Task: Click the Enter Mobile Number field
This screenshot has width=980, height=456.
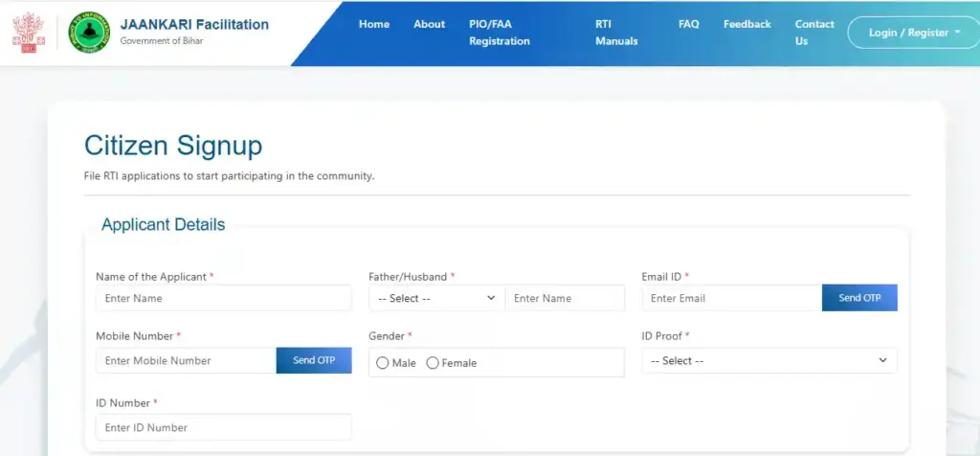Action: [186, 361]
